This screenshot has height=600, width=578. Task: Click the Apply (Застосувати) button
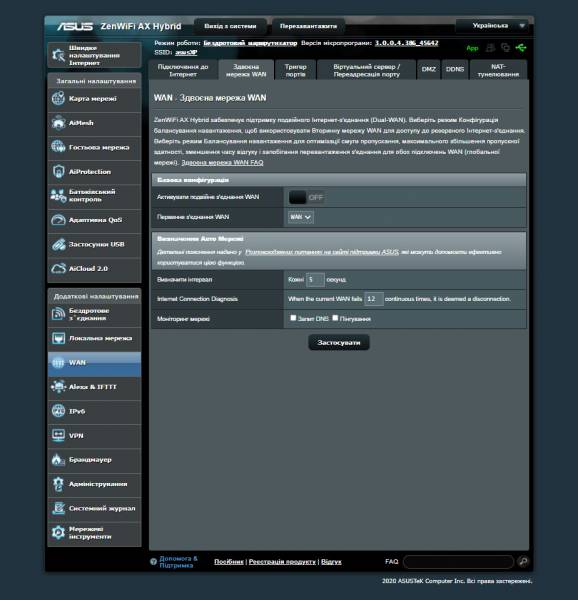point(339,342)
